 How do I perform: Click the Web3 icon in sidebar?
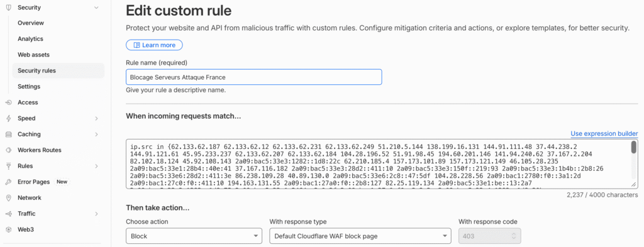[x=9, y=230]
